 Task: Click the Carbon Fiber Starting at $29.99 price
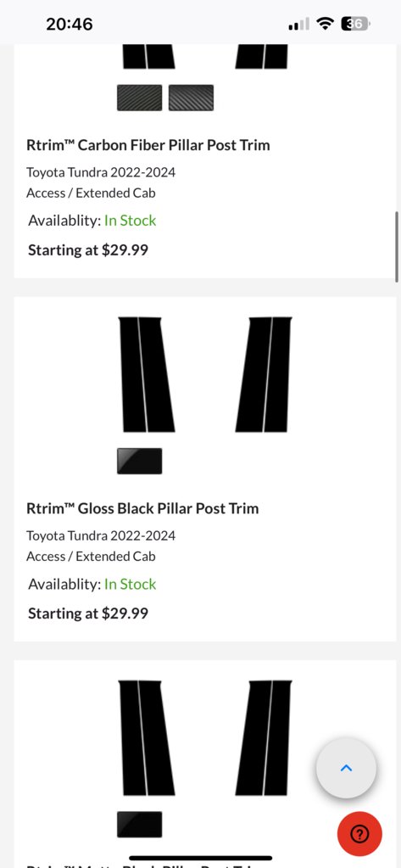click(88, 250)
